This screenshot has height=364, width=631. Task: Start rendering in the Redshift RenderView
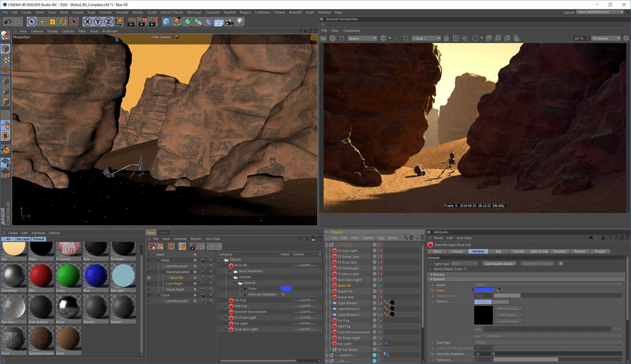[333, 38]
